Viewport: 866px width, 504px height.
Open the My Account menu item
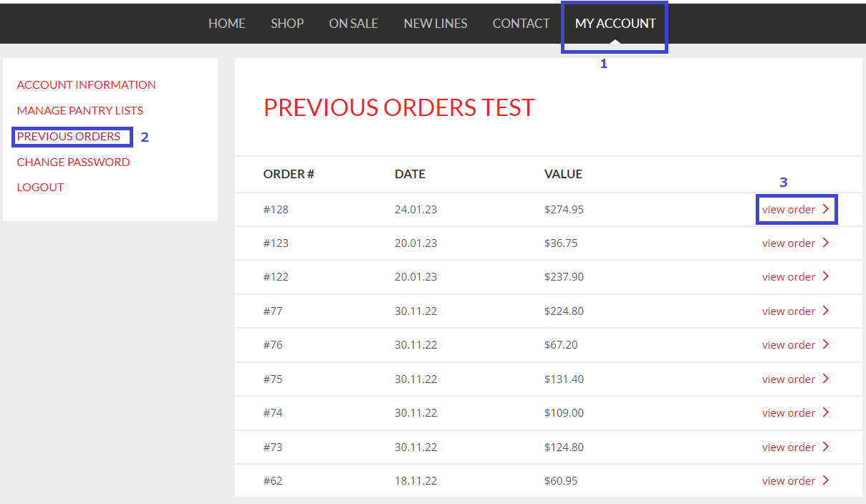[x=615, y=24]
